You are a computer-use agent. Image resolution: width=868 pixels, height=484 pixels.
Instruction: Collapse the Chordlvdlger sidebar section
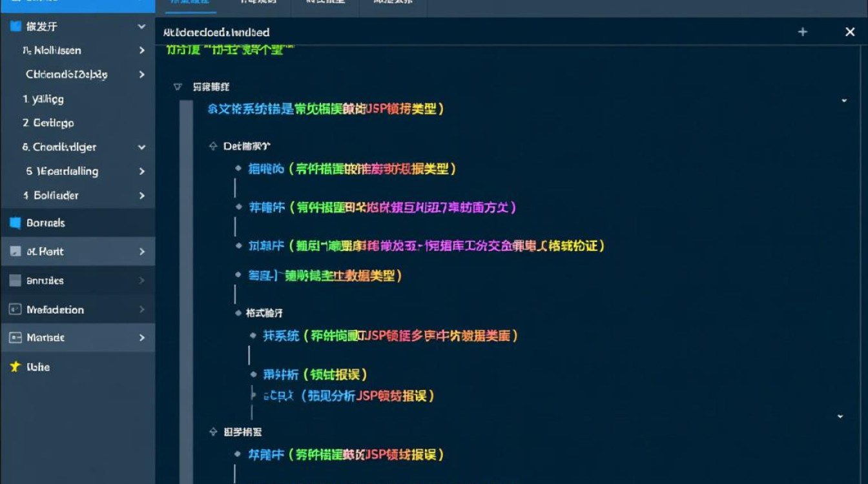point(141,147)
